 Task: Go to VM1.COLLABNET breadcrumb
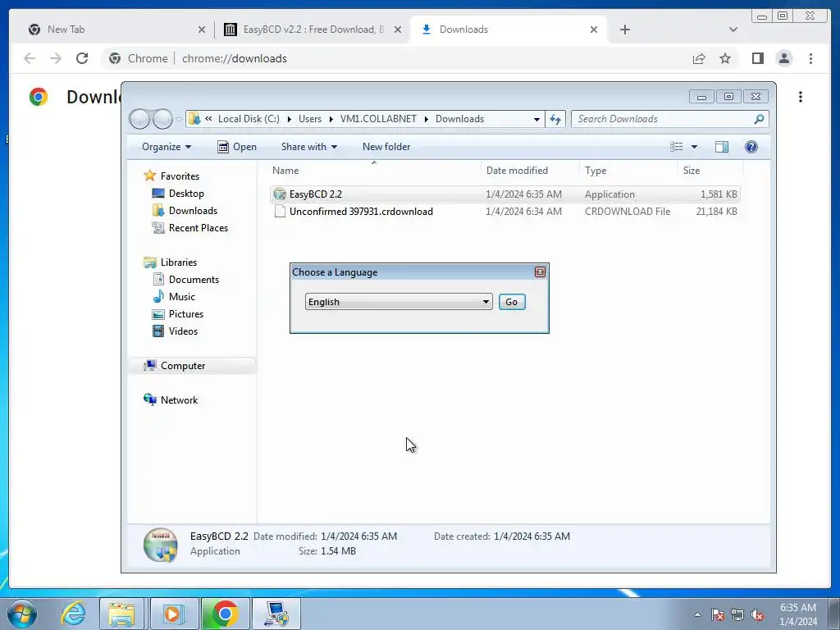coord(378,119)
